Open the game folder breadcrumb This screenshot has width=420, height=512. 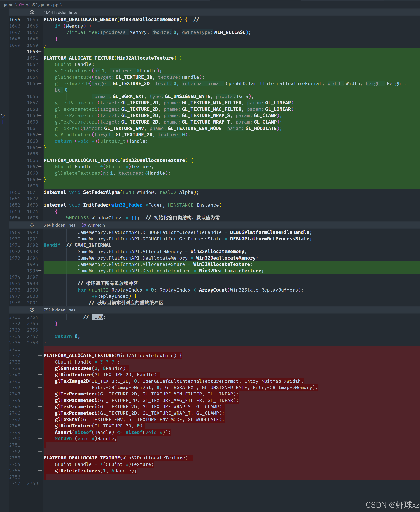(x=8, y=5)
